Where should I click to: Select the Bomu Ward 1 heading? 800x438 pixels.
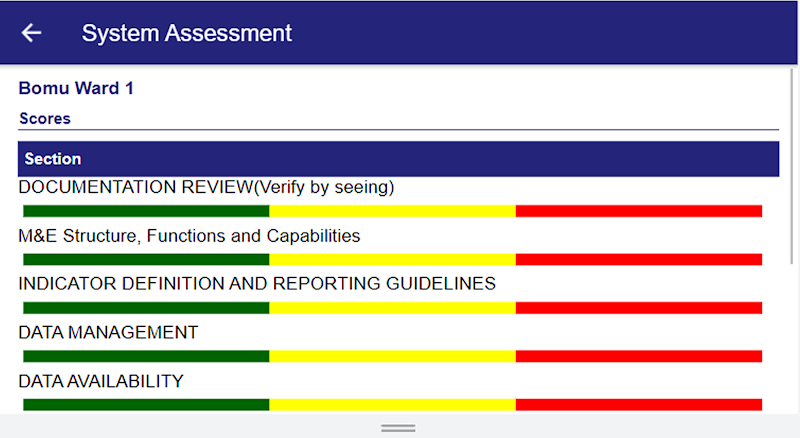[76, 88]
